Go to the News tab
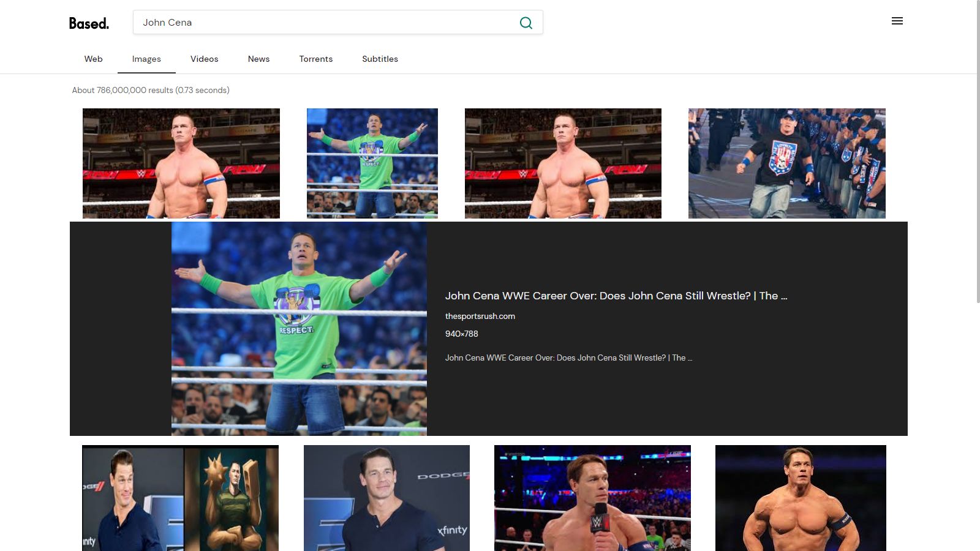This screenshot has height=551, width=980. coord(259,59)
